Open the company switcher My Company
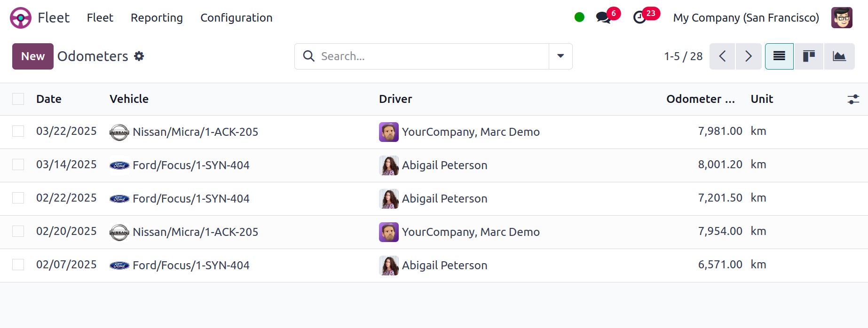Viewport: 868px width, 328px height. click(746, 18)
